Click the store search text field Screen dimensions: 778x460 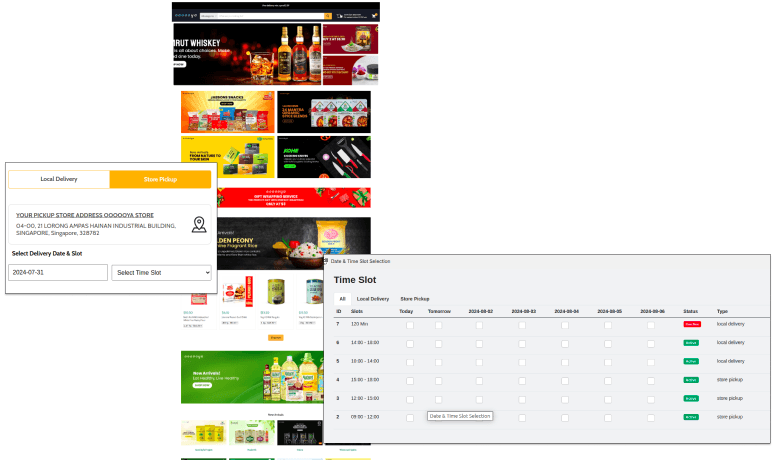click(271, 16)
